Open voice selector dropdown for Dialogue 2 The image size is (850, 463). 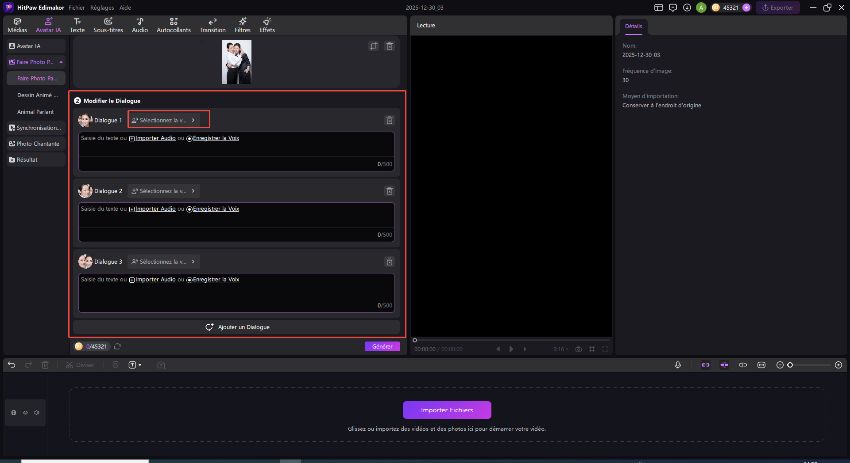pyautogui.click(x=164, y=190)
